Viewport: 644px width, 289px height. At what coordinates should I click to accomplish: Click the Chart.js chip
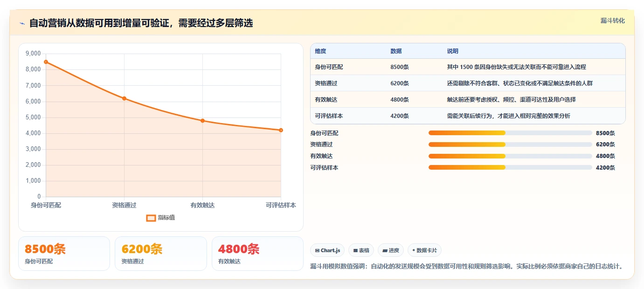tap(327, 250)
